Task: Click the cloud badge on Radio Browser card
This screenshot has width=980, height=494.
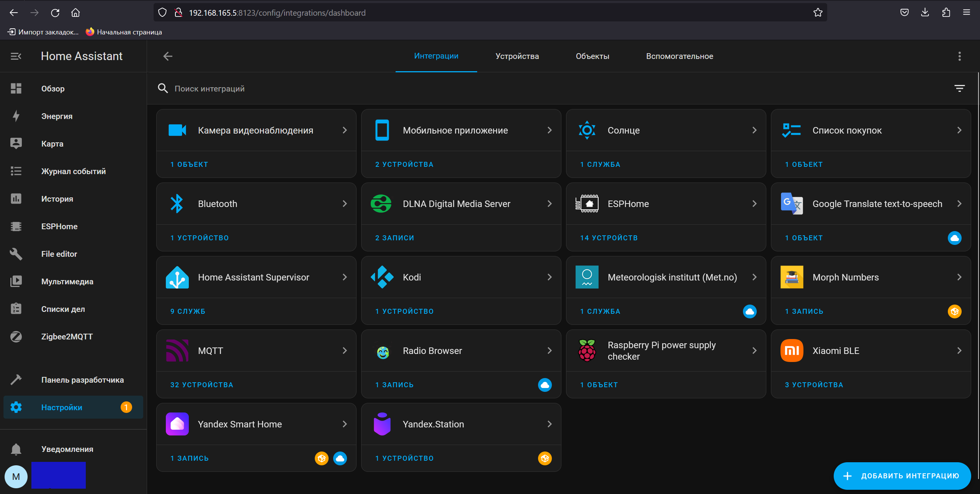Action: [545, 385]
